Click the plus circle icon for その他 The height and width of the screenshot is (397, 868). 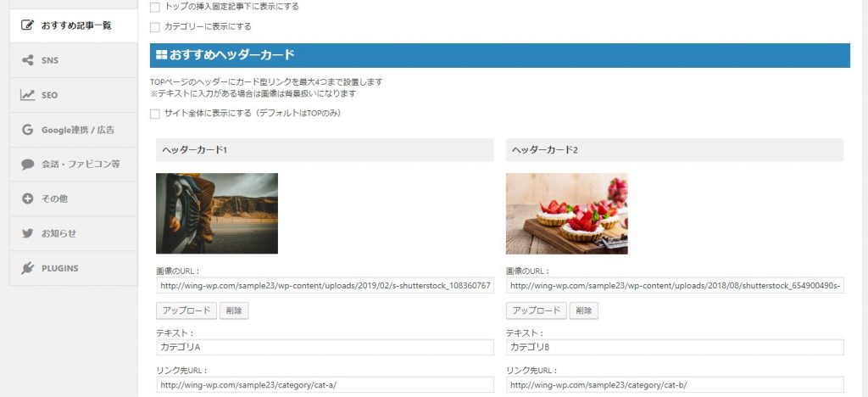(x=27, y=198)
